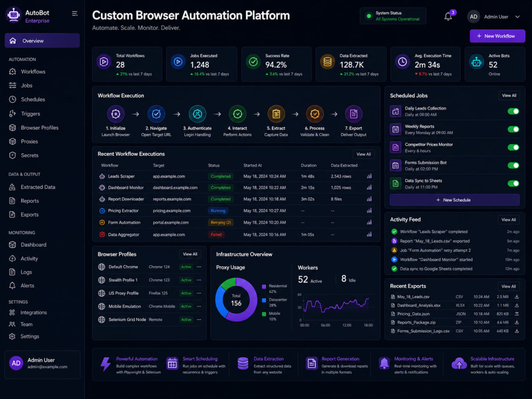Open the notifications bell

coord(448,16)
